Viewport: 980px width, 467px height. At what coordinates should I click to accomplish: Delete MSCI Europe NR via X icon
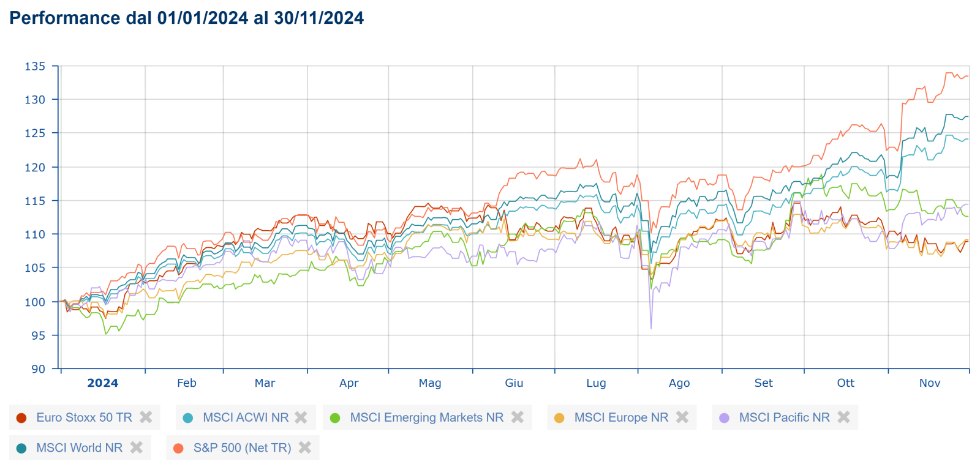click(x=682, y=417)
